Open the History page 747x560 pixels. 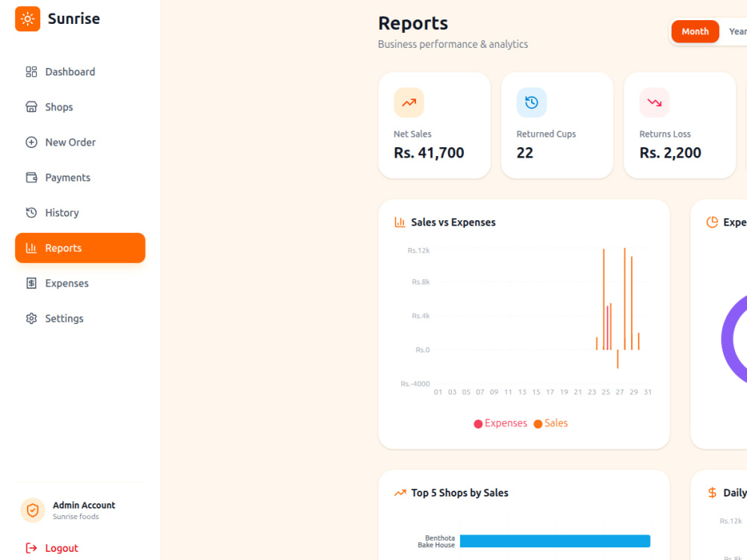(80, 213)
